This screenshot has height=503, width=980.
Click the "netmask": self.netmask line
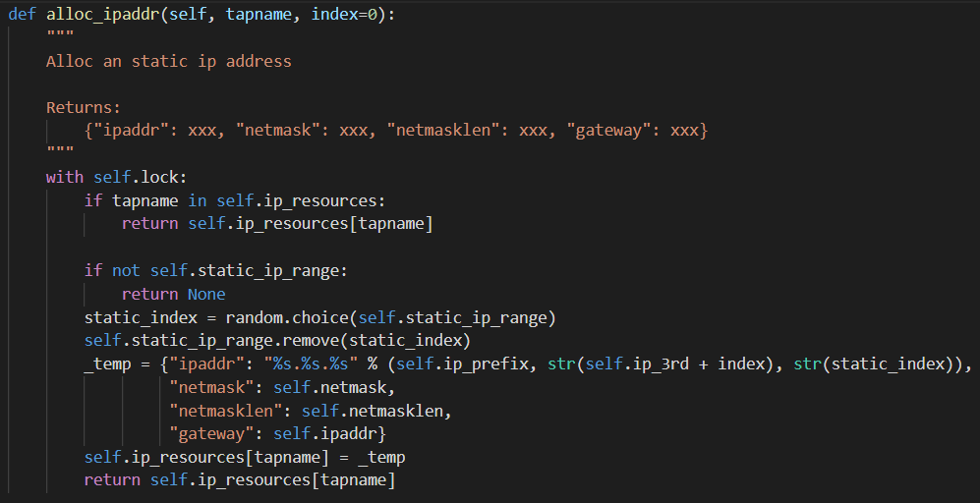pos(282,388)
